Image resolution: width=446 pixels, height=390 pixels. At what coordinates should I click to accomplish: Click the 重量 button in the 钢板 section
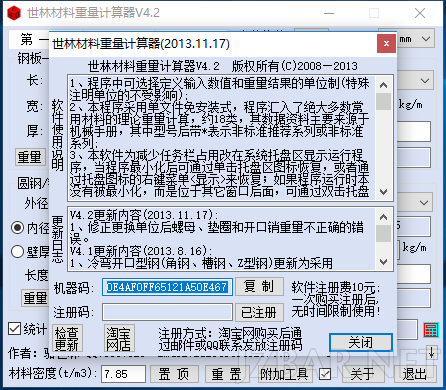pos(30,157)
